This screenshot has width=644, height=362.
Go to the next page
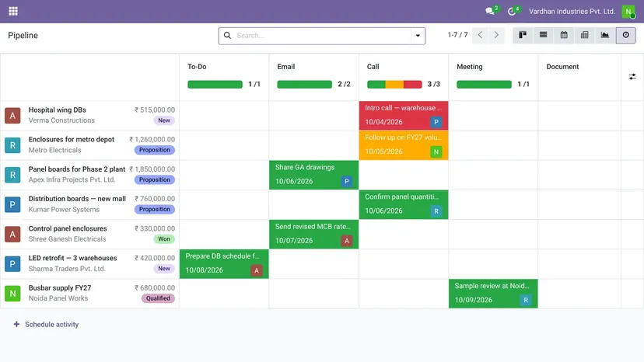(x=496, y=35)
